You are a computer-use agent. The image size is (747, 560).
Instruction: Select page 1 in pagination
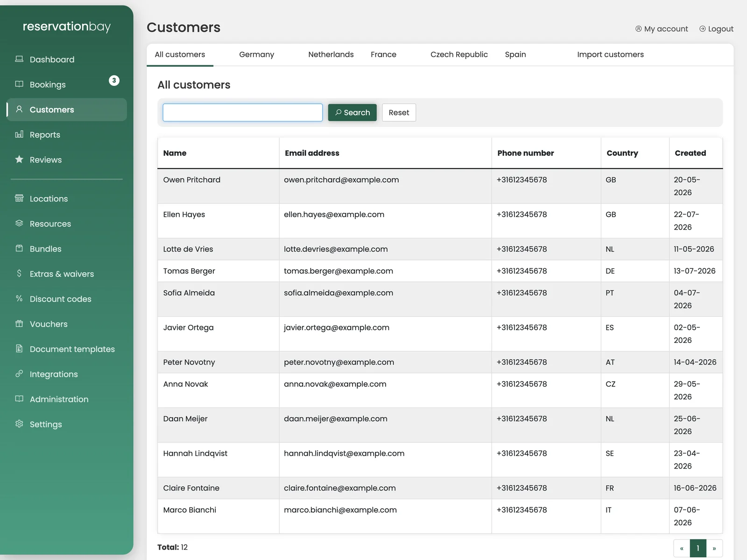click(x=698, y=548)
